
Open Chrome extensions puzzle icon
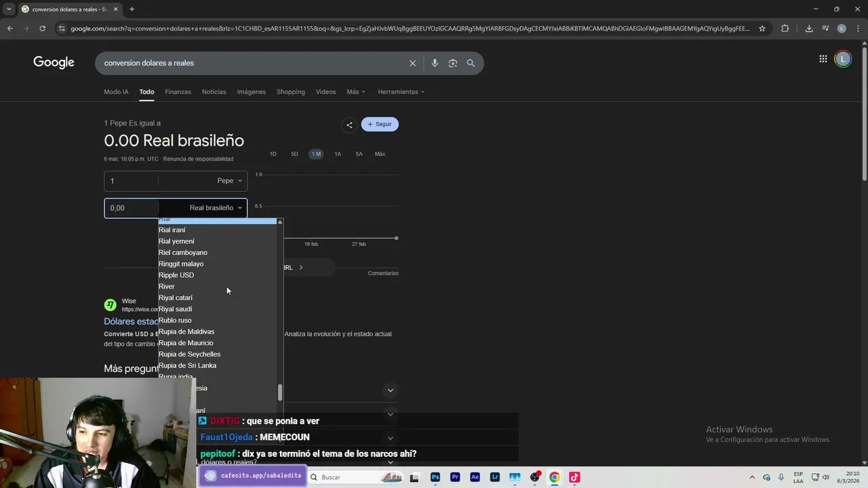point(785,28)
